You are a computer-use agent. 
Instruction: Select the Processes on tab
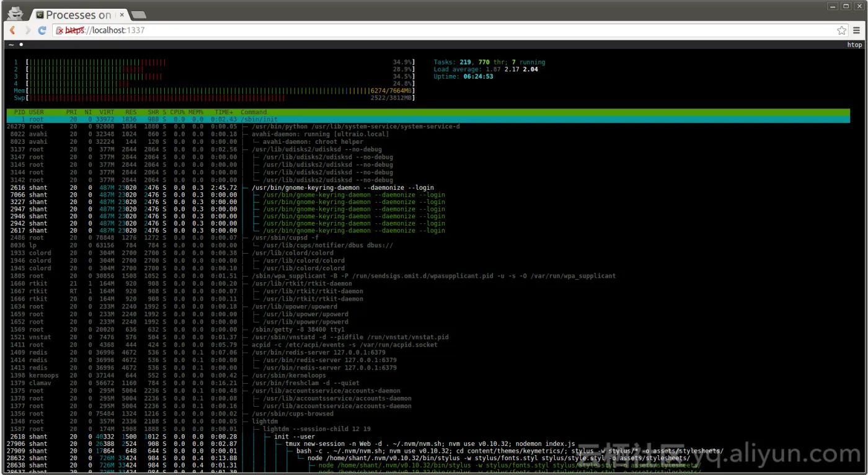tap(78, 15)
